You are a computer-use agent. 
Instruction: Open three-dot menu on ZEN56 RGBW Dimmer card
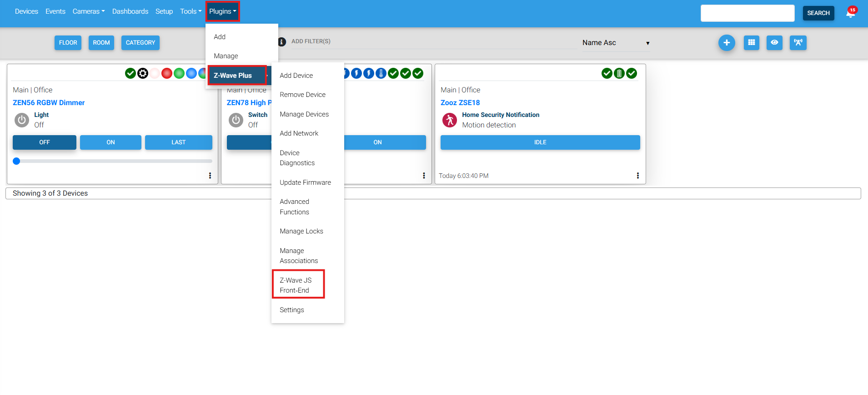tap(210, 176)
